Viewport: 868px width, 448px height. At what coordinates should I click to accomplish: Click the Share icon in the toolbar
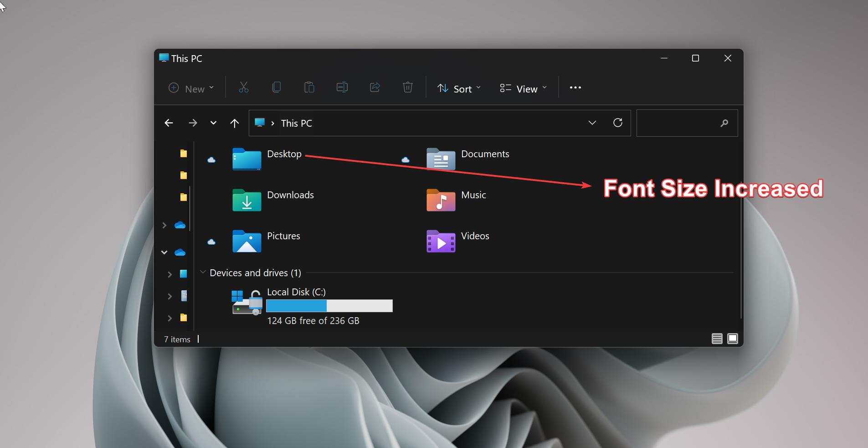click(x=375, y=87)
